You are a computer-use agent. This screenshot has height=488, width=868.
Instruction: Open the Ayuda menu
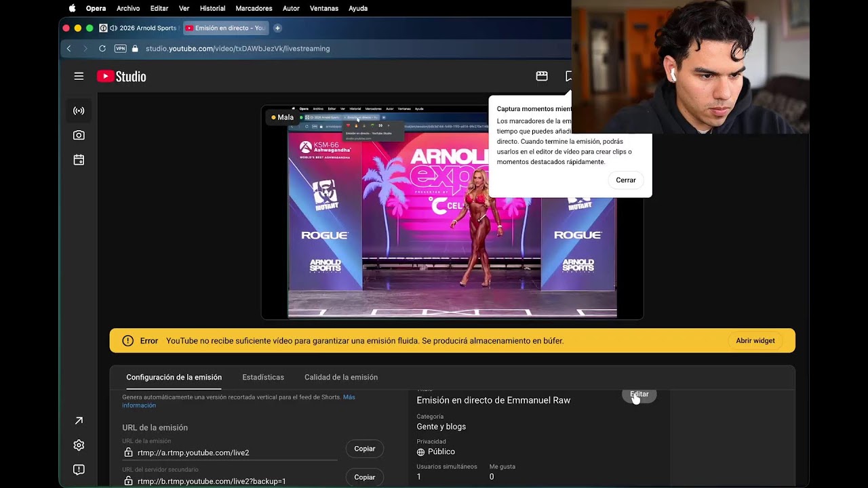[x=358, y=8]
